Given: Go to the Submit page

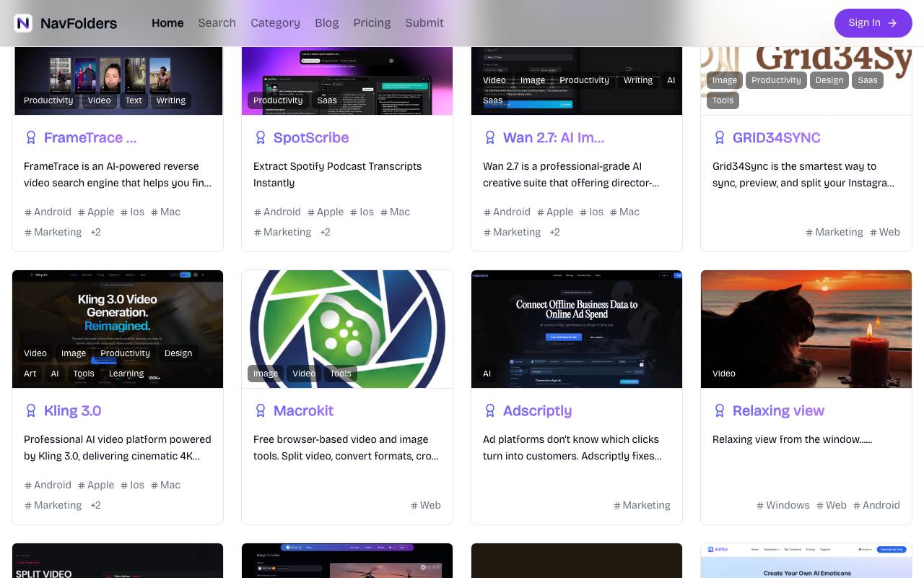Looking at the screenshot, I should click(x=424, y=23).
